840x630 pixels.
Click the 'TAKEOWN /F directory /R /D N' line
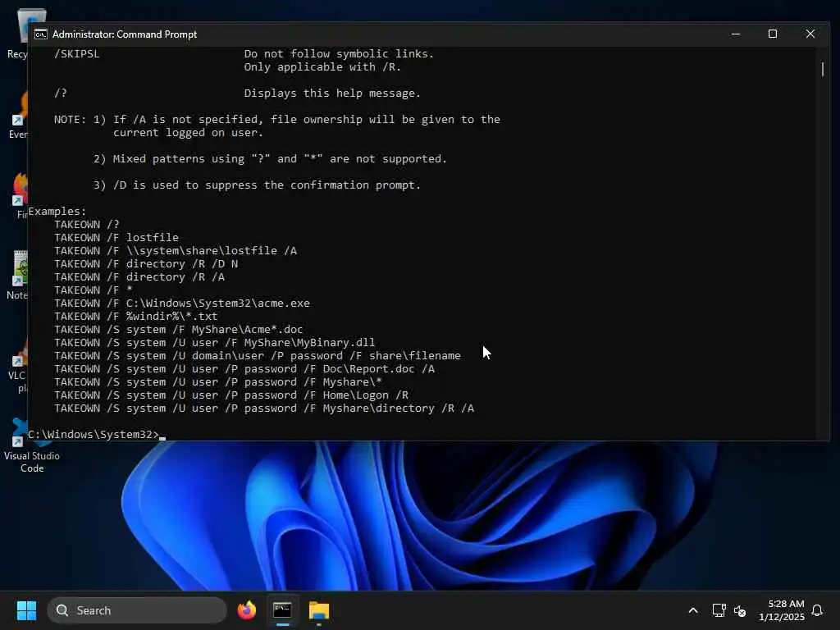[146, 263]
